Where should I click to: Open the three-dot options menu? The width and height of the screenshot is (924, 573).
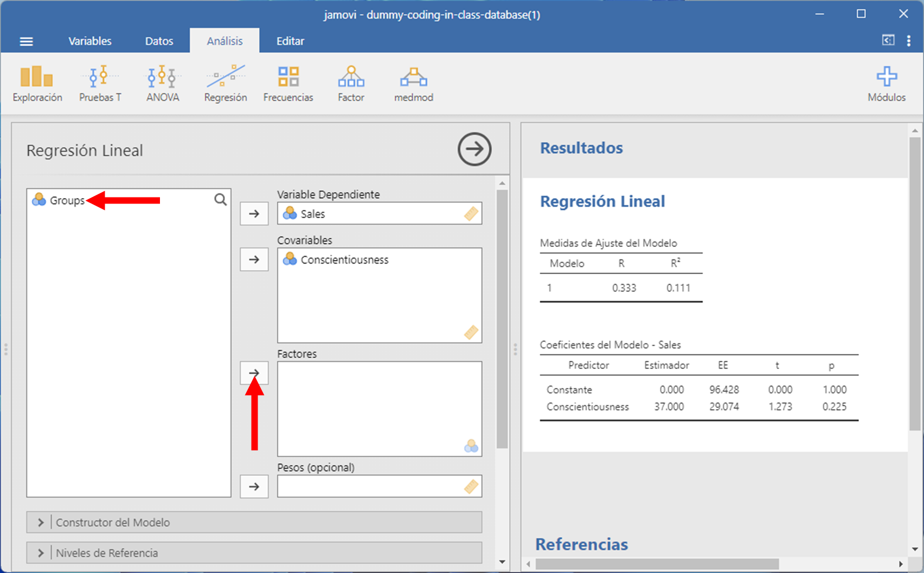coord(908,41)
